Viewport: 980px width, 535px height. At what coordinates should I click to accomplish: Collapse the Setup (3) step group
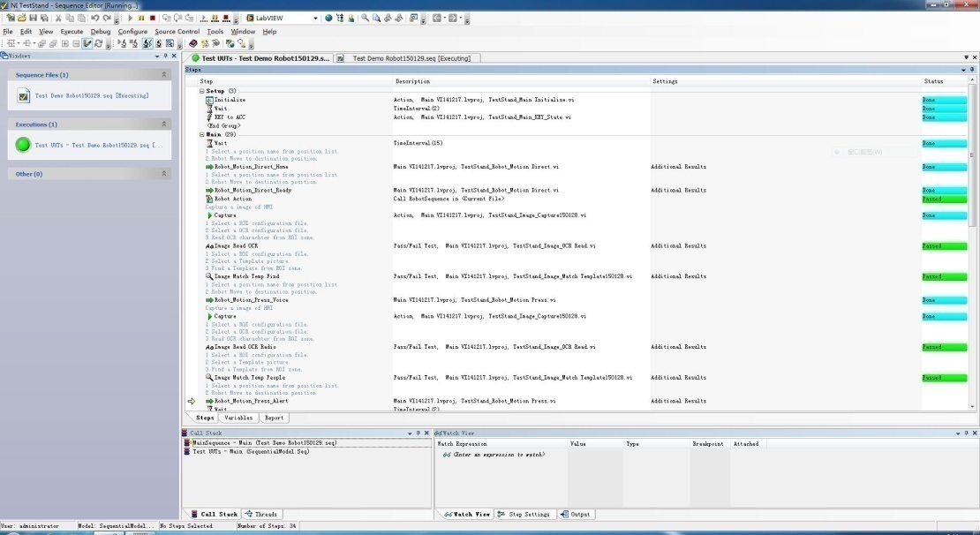coord(202,91)
